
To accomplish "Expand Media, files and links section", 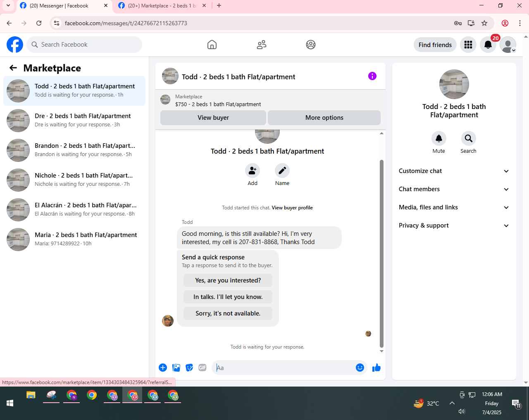I will pyautogui.click(x=454, y=207).
